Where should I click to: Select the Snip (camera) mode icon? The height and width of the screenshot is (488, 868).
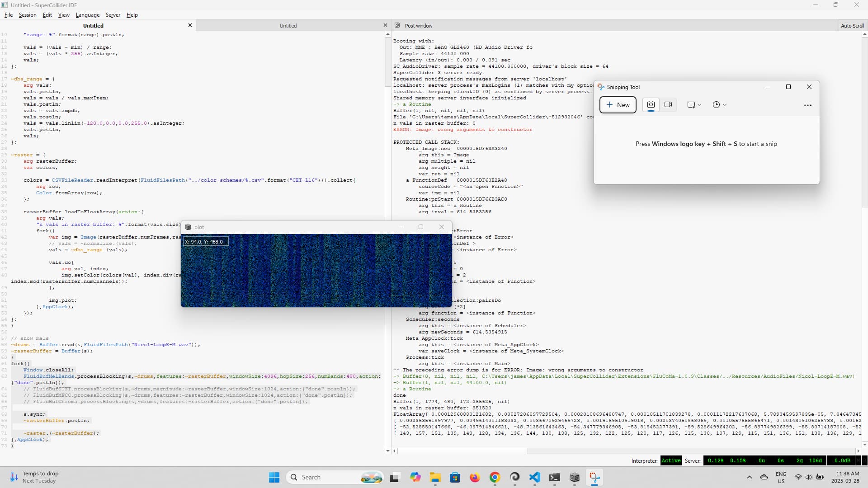click(651, 104)
